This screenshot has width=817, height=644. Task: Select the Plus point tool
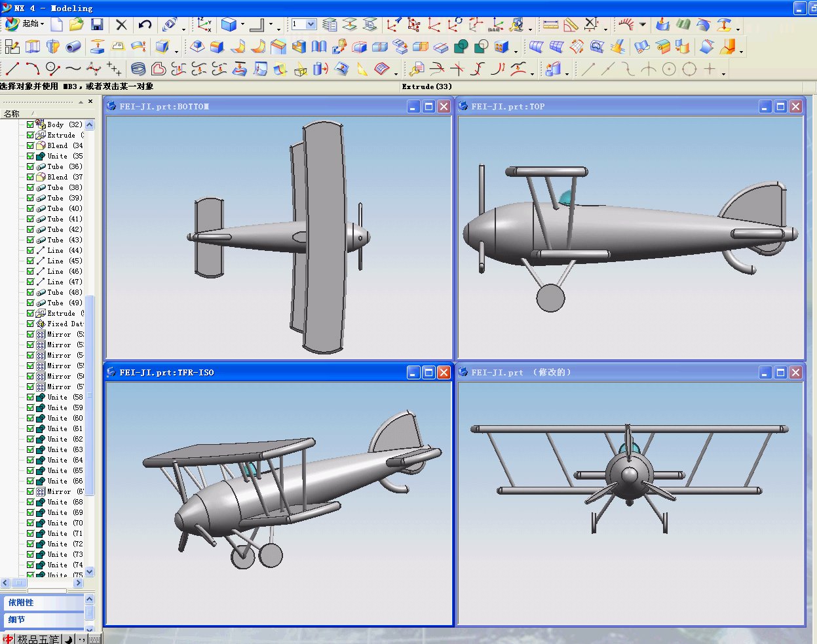pos(710,69)
